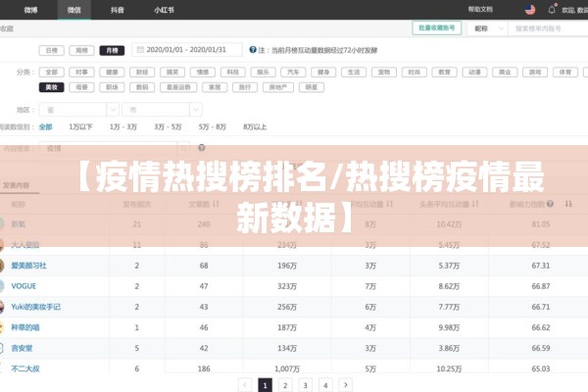Open the notification bell
The width and height of the screenshot is (588, 392).
[552, 10]
